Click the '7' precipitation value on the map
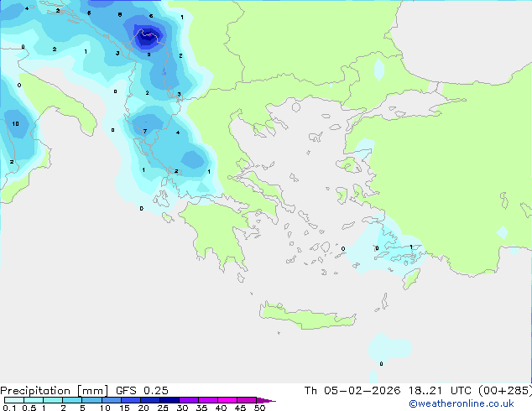Viewport: 532px width, 411px height. [145, 131]
